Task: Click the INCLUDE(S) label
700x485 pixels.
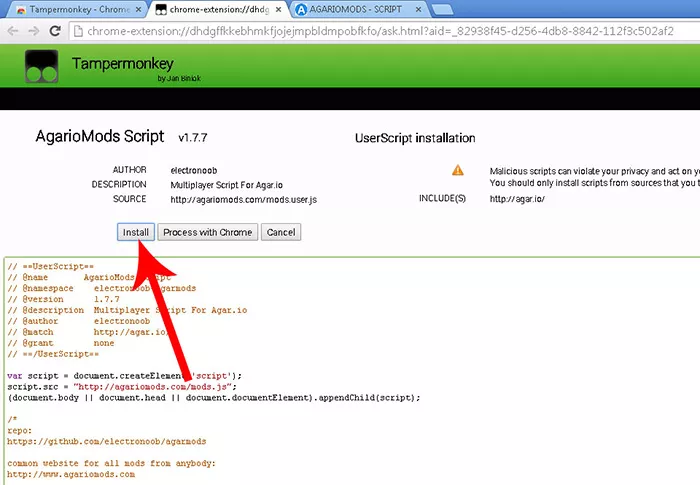Action: (x=442, y=198)
